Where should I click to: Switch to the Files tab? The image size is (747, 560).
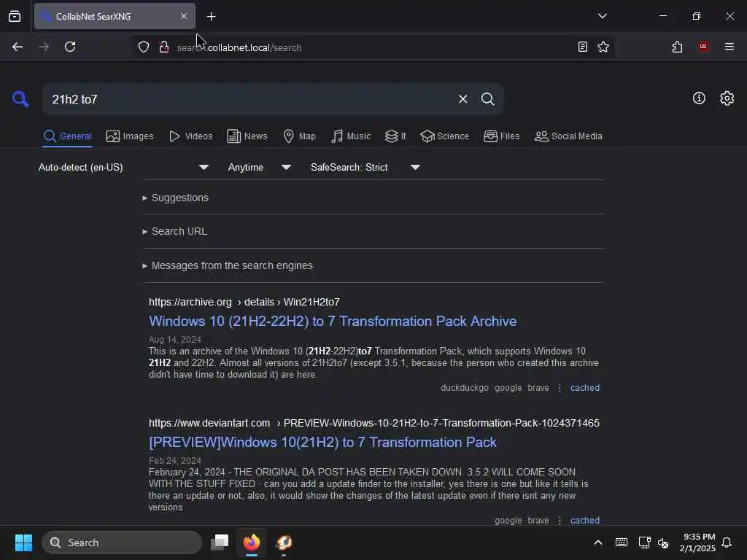click(x=501, y=136)
